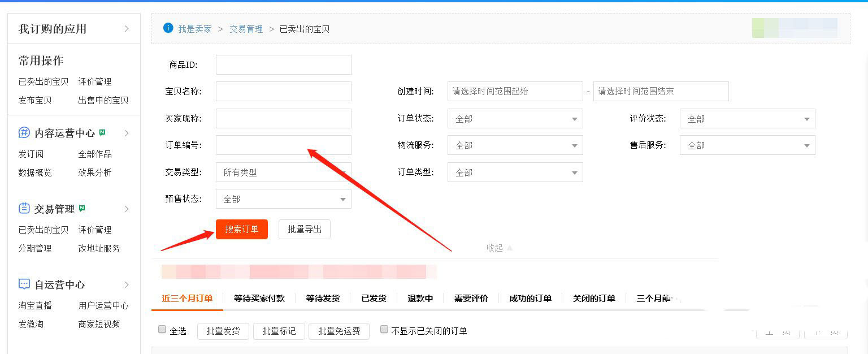The image size is (868, 354).
Task: Collapse search filters via 收起
Action: pyautogui.click(x=500, y=248)
